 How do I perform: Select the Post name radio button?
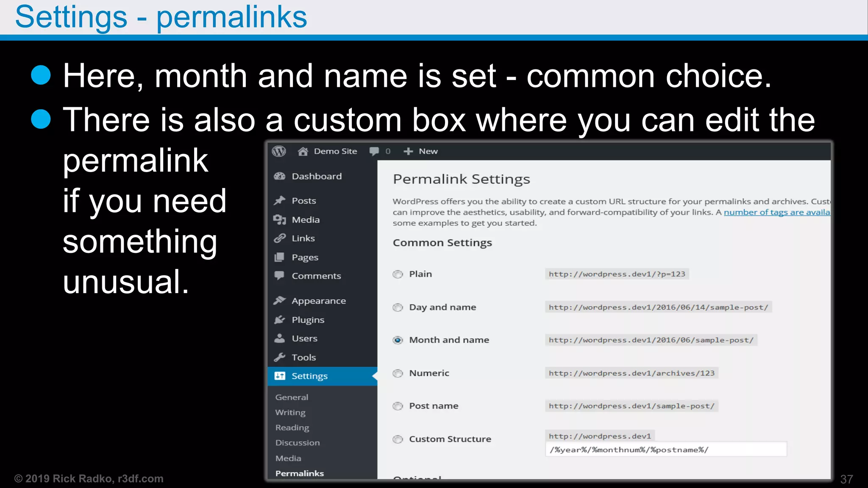click(x=398, y=406)
